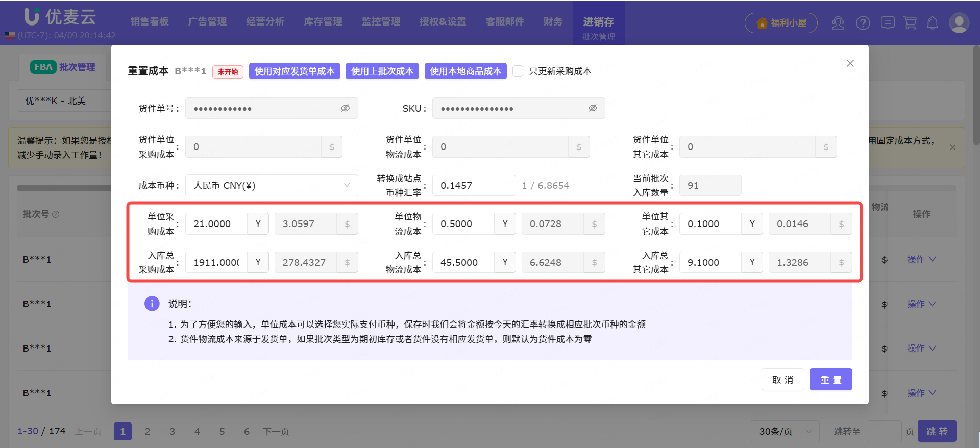Click the exchange rate input field
The image size is (980, 448).
pyautogui.click(x=473, y=185)
